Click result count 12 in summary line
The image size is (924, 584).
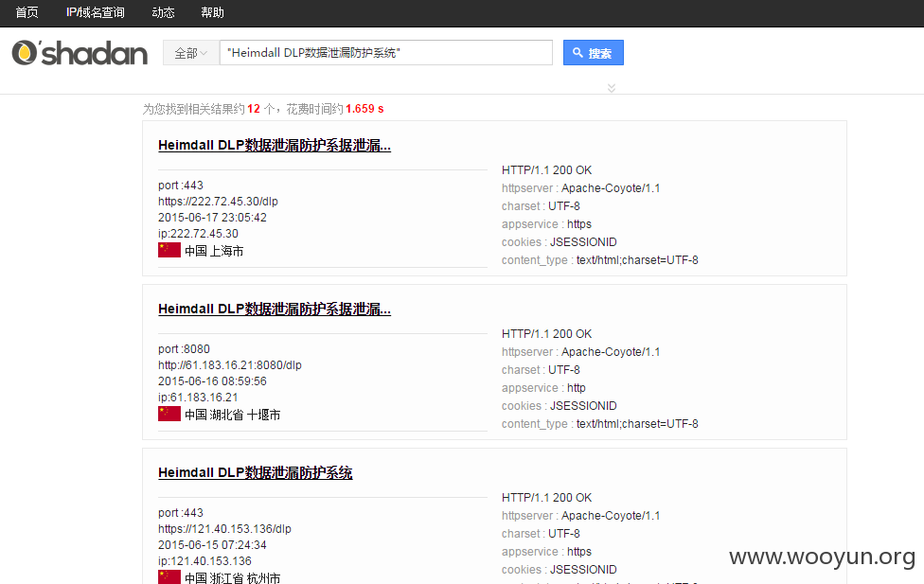(x=254, y=109)
